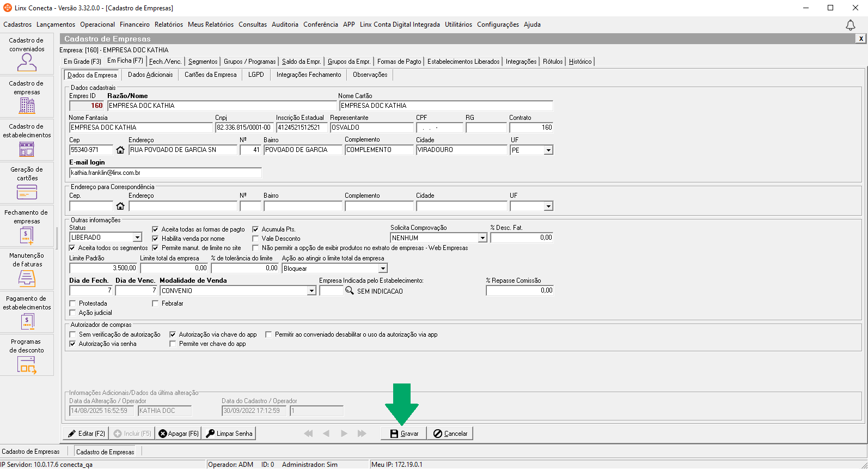Click the Cancelar button
Screen dimensions: 868x469
[x=450, y=434]
